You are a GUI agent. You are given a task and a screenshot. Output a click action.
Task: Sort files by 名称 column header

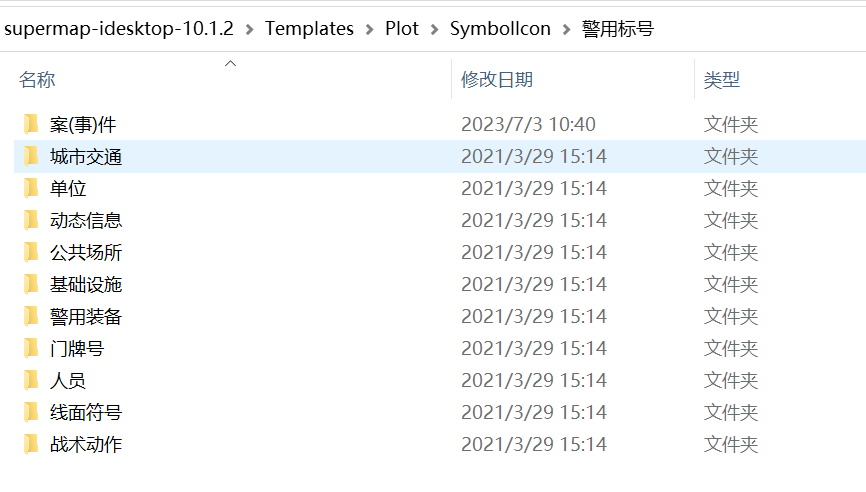(37, 80)
